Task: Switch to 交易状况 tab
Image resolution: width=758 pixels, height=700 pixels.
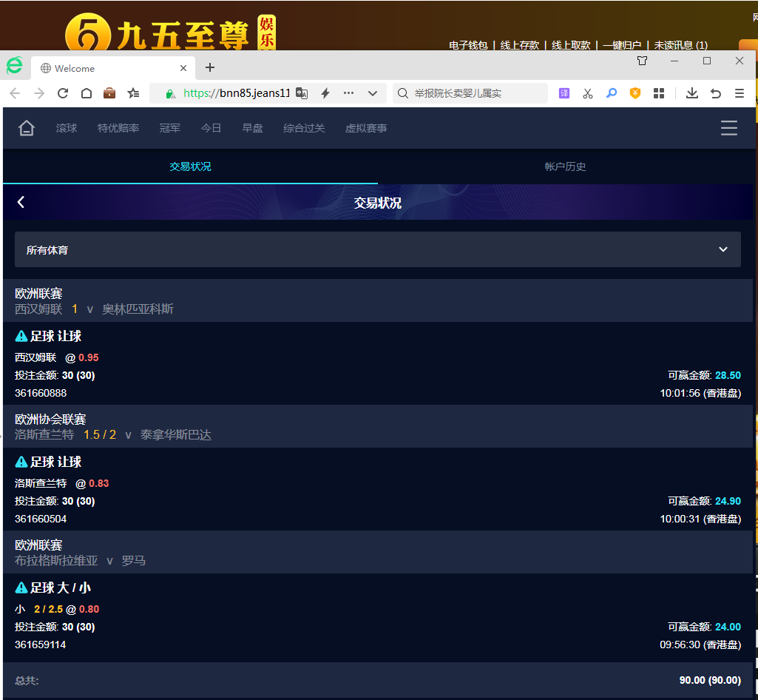Action: click(x=191, y=166)
